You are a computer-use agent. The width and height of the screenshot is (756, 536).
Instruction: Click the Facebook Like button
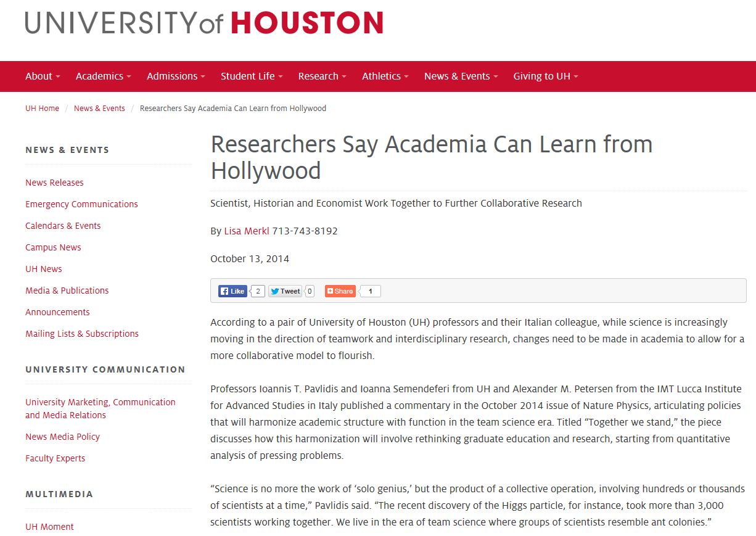pos(232,291)
